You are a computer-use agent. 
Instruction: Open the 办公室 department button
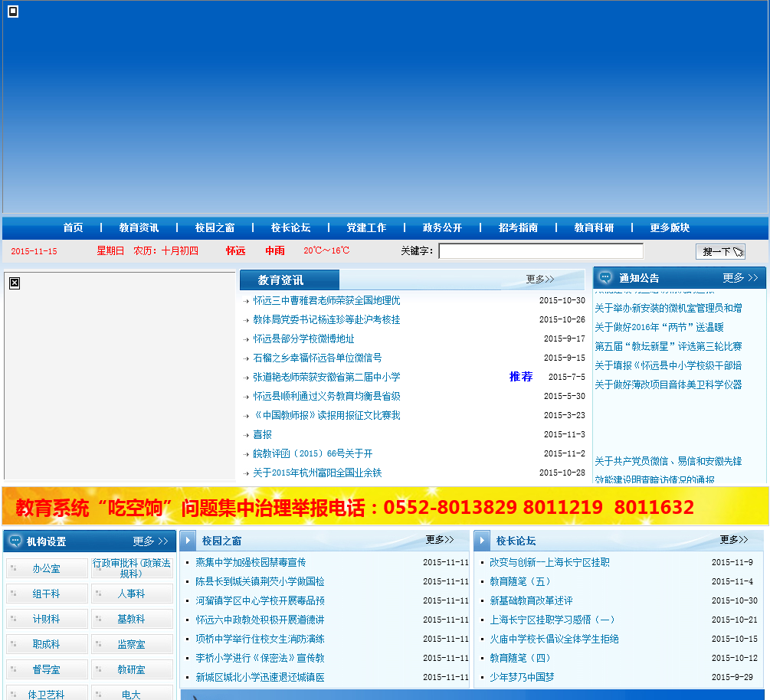48,568
